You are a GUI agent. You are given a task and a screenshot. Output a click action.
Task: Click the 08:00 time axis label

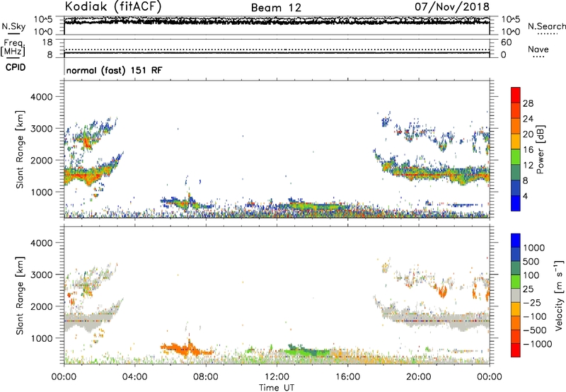pos(206,377)
